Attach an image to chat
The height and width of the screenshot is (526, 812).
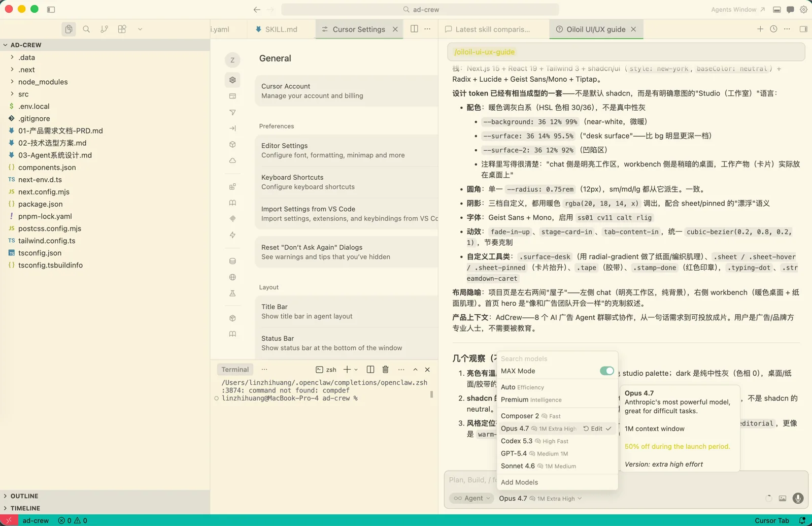(x=783, y=498)
